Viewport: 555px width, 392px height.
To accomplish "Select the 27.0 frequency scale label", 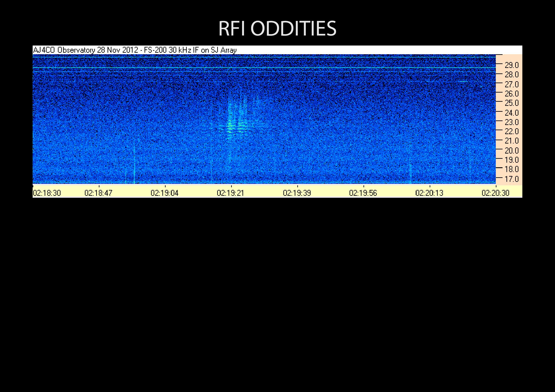I will click(x=511, y=84).
